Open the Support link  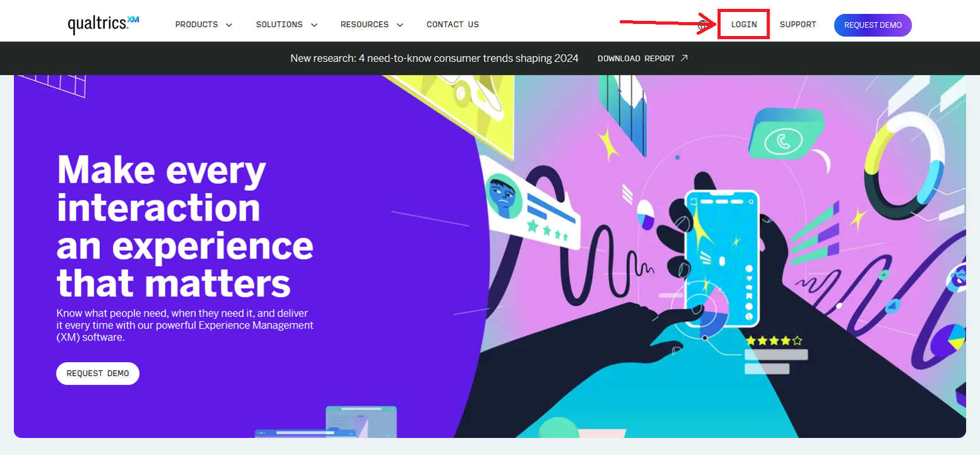click(x=798, y=25)
